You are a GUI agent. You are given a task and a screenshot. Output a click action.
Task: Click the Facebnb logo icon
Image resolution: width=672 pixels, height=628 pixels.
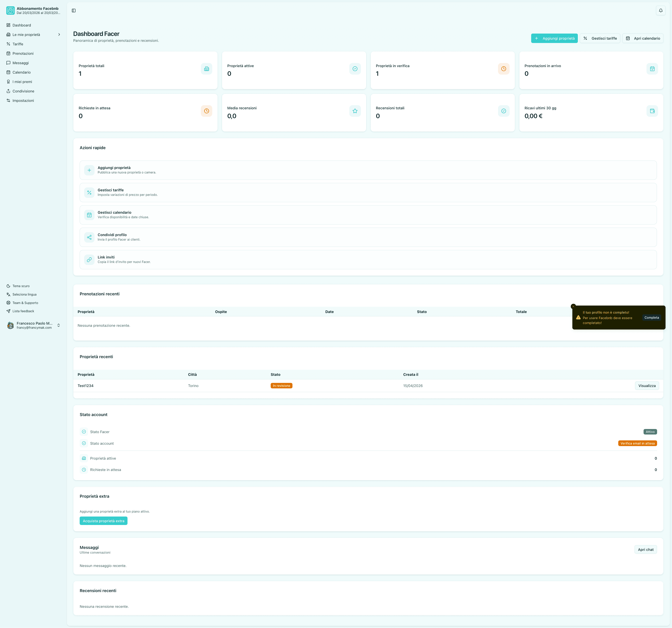coord(10,10)
